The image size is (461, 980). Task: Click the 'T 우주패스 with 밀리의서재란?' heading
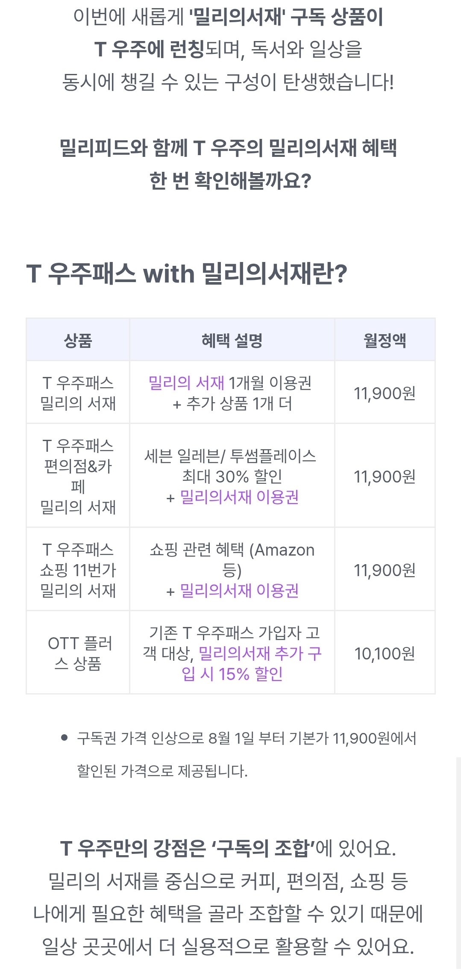click(x=187, y=274)
